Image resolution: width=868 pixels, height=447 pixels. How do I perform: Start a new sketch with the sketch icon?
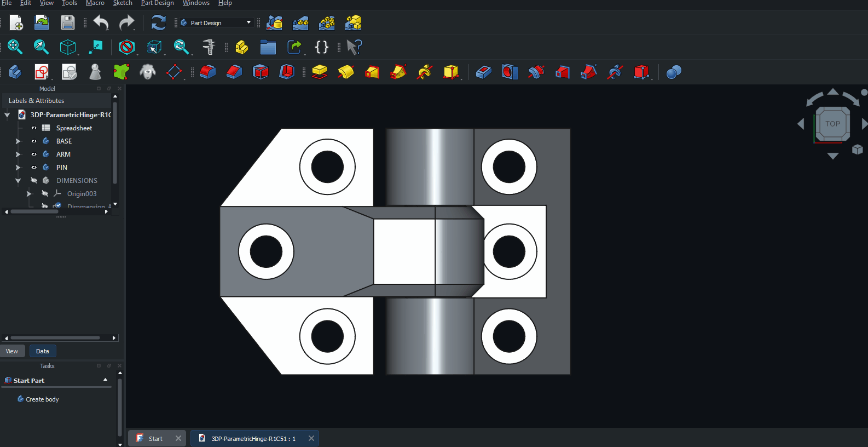pos(42,72)
